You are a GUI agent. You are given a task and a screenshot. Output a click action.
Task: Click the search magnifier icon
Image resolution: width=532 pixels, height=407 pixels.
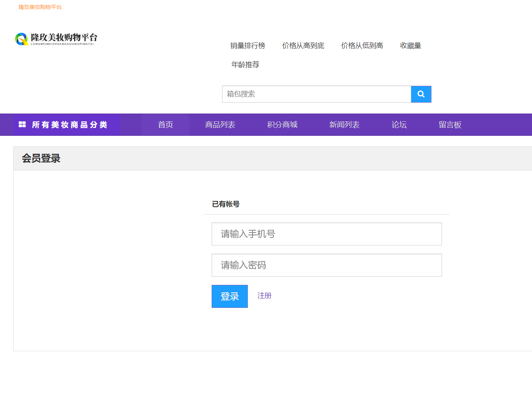pos(421,94)
